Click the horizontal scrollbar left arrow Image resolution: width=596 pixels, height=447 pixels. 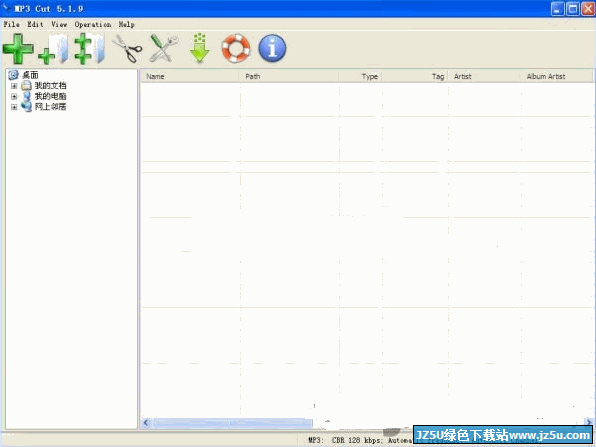[146, 423]
